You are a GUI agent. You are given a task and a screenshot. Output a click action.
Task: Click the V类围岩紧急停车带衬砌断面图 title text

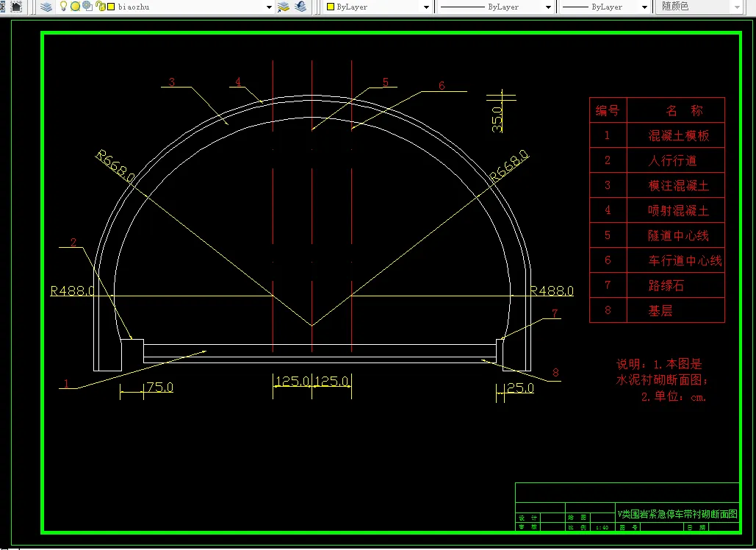click(x=677, y=514)
